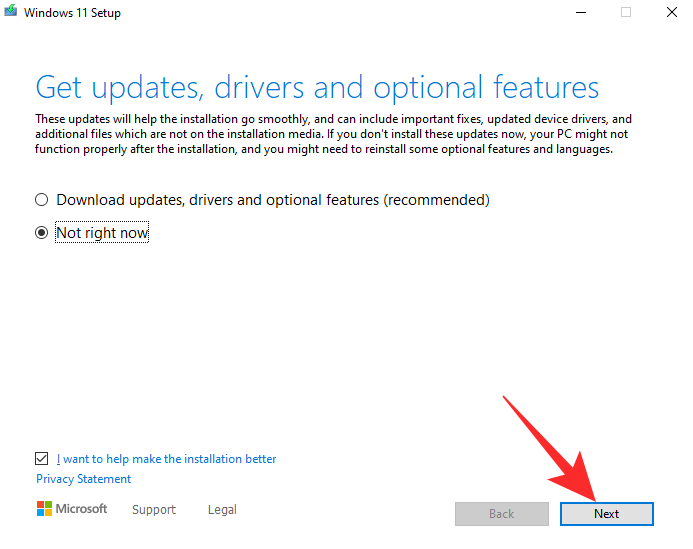Screen dimensions: 693x549
Task: Select the Not right now radio option
Action: tap(42, 233)
